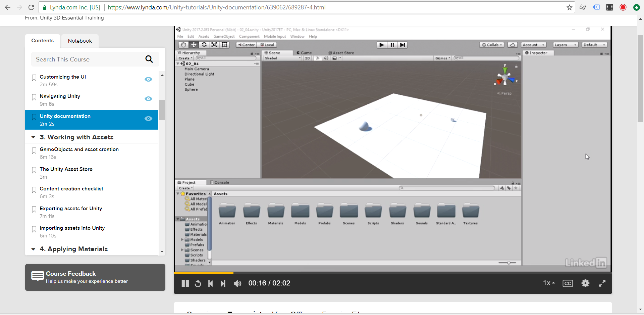
Task: Bookmark The Unity Asset Store video
Action: tap(34, 170)
